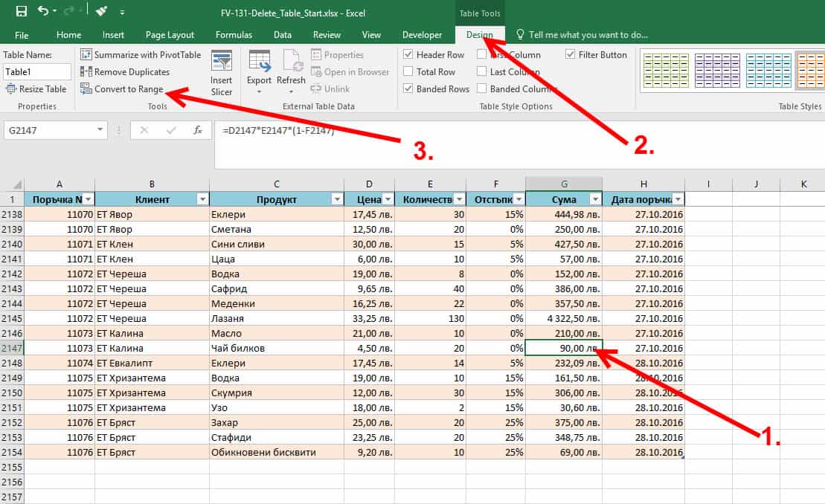Switch to the Home tab

click(x=69, y=35)
